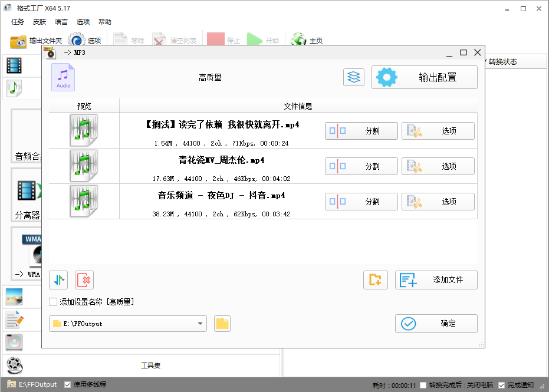Click the stacked-layers preset icon beside 输出配置

pos(353,77)
